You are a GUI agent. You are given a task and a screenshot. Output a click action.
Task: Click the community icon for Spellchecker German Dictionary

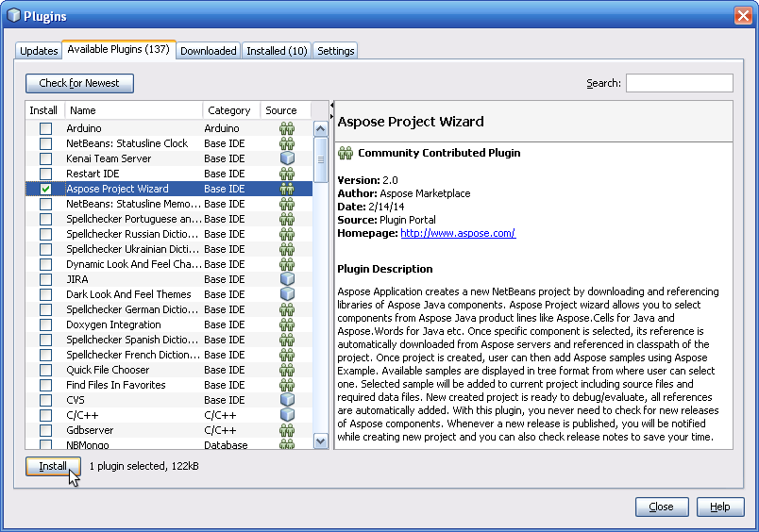coord(287,309)
